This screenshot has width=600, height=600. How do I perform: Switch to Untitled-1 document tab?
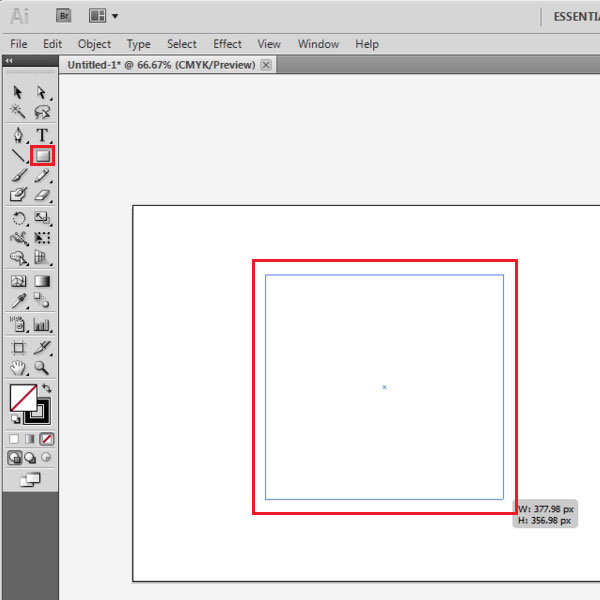pos(161,65)
